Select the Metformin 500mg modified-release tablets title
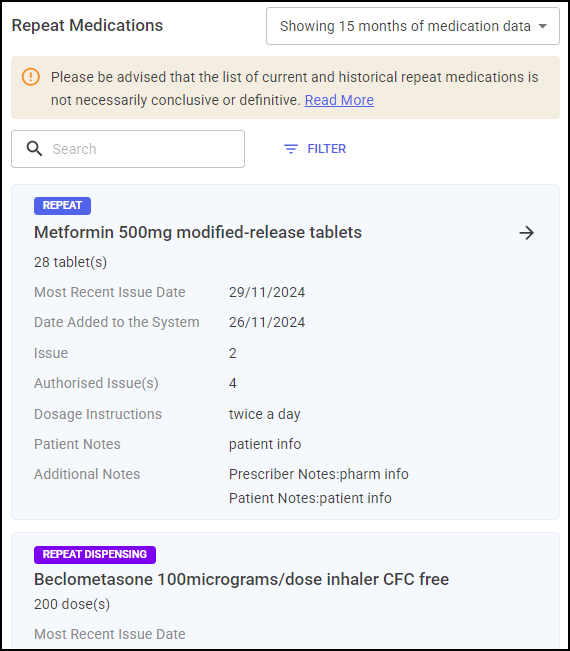Screen dimensions: 570x651 198,232
